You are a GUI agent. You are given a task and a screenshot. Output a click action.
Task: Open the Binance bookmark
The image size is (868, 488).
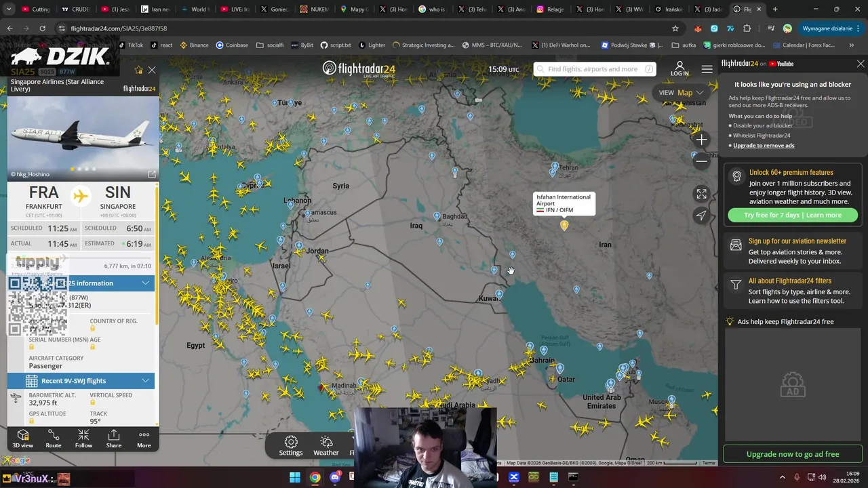(194, 45)
